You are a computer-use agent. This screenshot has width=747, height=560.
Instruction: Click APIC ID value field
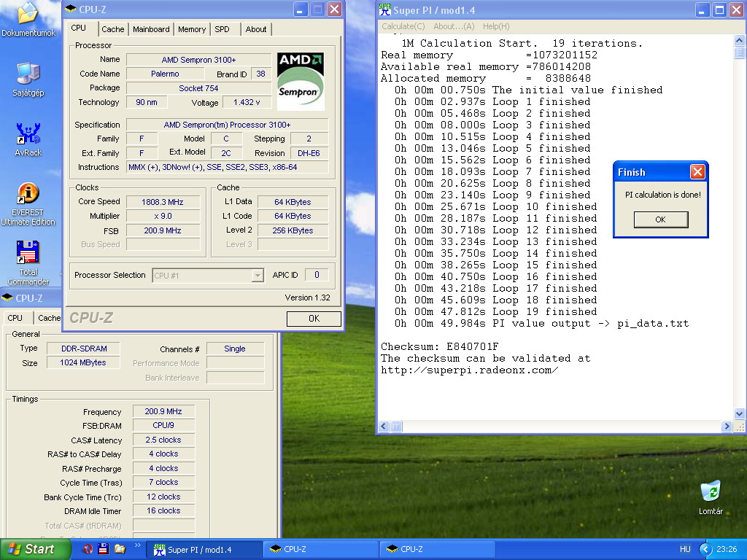317,275
